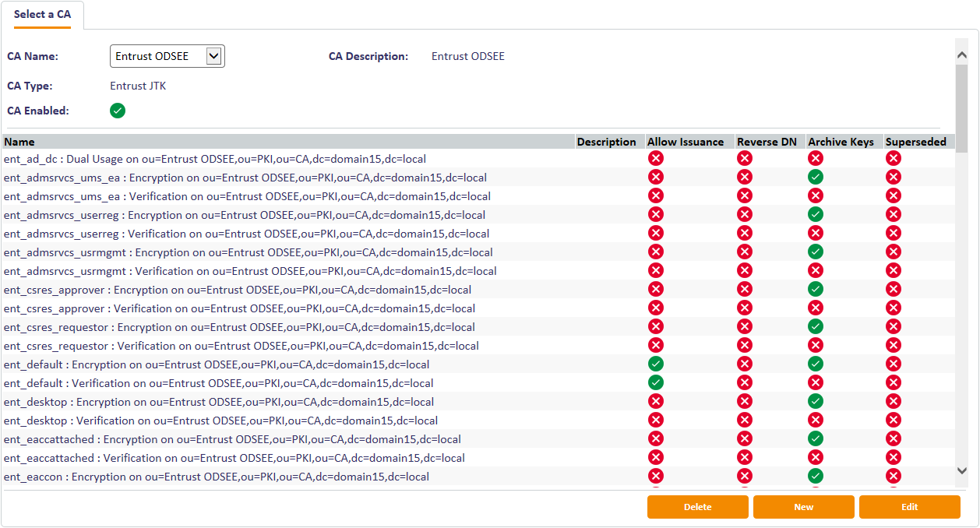Click Archive Keys check for ent_admsrvcs_usrmgmt Encryption
980x528 pixels.
[x=816, y=252]
